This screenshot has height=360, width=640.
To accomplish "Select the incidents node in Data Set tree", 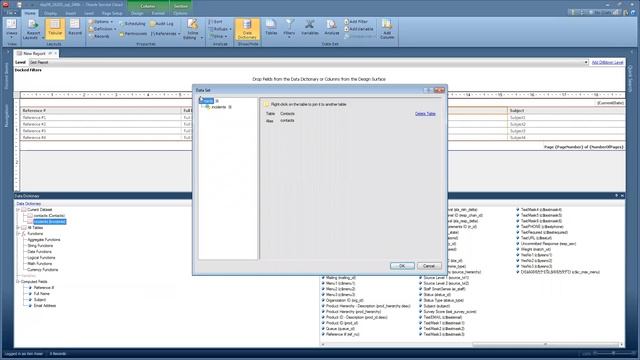I will click(x=219, y=107).
